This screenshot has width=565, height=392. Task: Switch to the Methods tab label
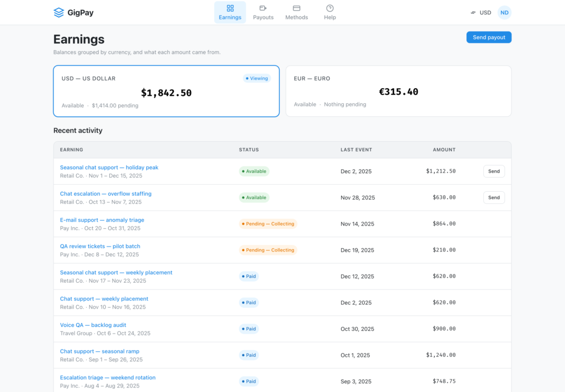pyautogui.click(x=296, y=17)
